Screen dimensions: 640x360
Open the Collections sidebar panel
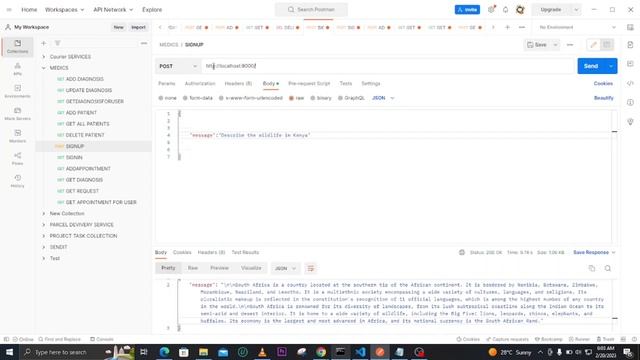18,47
